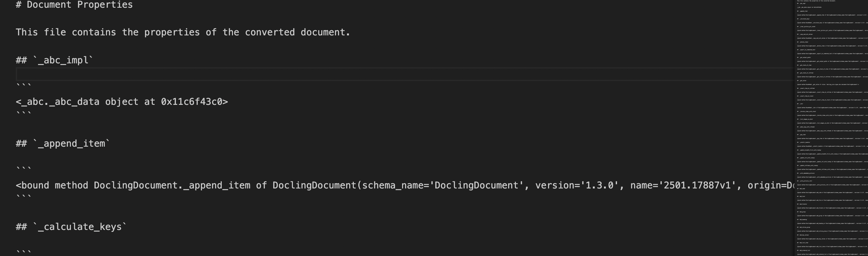Click the highlighted empty line below _abc_impl
The width and height of the screenshot is (868, 256).
tap(404, 74)
